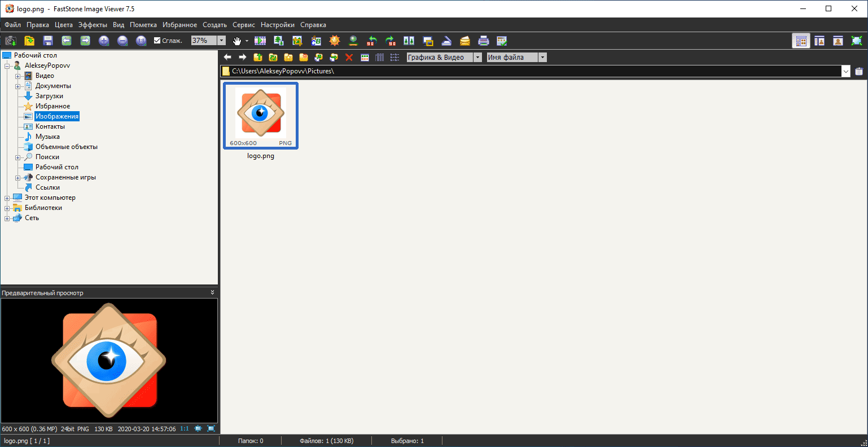The height and width of the screenshot is (447, 868).
Task: Select the Музыка folder in tree
Action: pyautogui.click(x=47, y=137)
